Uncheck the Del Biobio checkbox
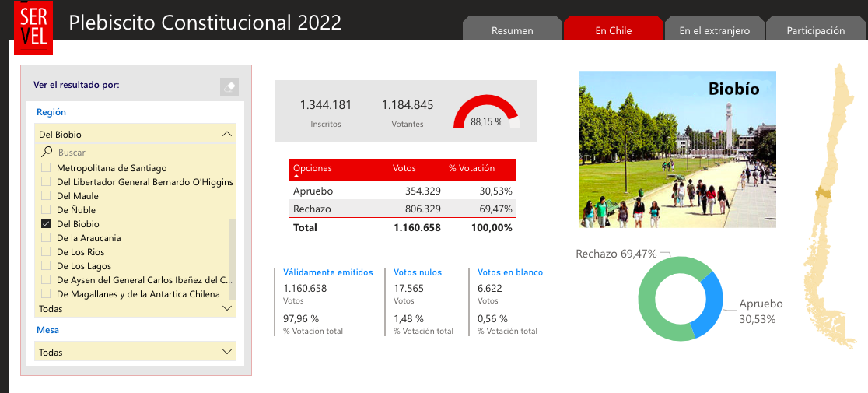868x393 pixels. pos(46,223)
